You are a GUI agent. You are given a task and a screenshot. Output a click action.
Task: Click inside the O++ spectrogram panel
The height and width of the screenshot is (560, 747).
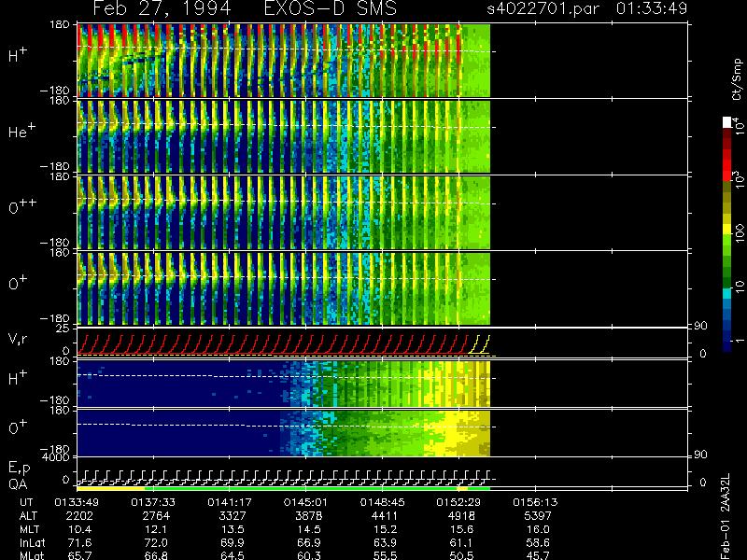point(284,213)
